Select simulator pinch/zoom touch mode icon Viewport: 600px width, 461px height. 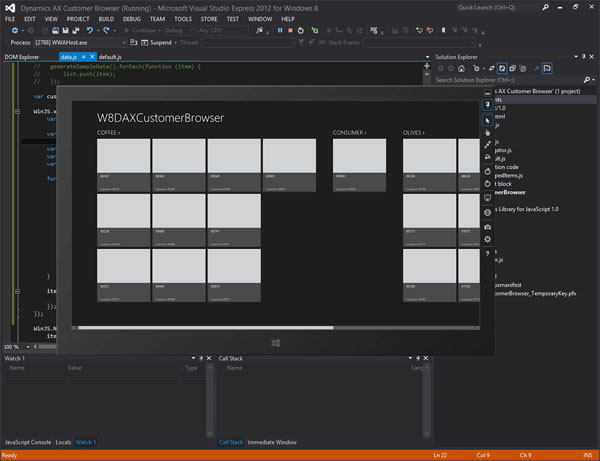point(488,145)
